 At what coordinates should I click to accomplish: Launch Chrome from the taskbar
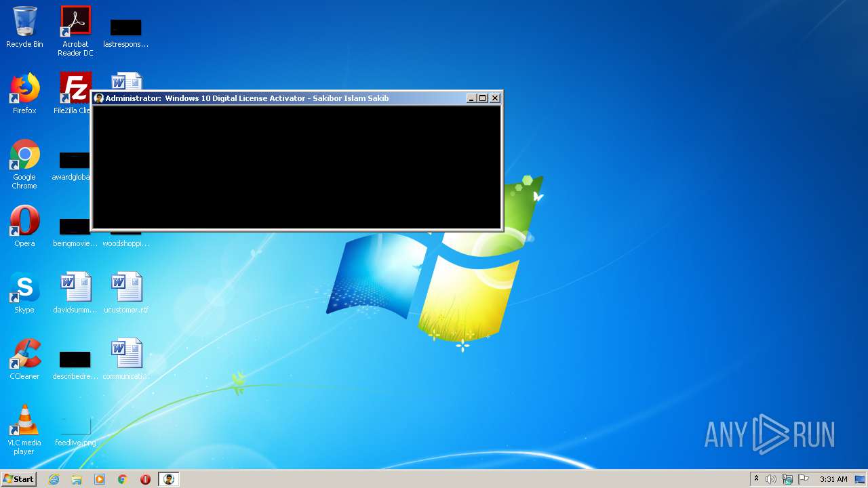click(123, 479)
